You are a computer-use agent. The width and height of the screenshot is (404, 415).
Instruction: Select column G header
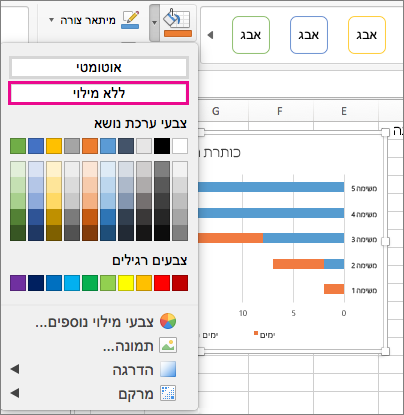pyautogui.click(x=216, y=111)
